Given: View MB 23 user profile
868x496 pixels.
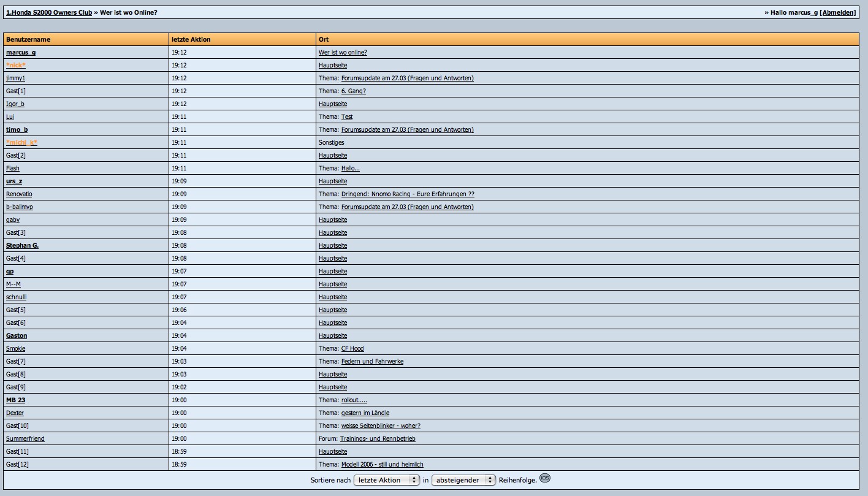Looking at the screenshot, I should point(15,400).
